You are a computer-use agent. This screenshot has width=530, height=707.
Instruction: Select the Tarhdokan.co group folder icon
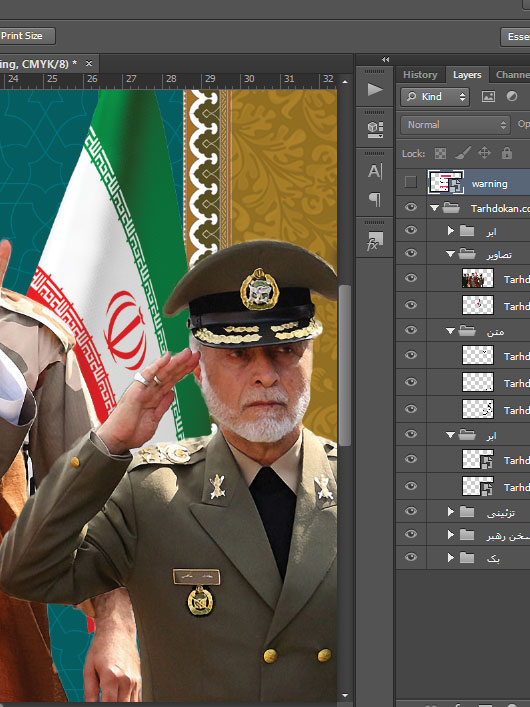(x=451, y=208)
